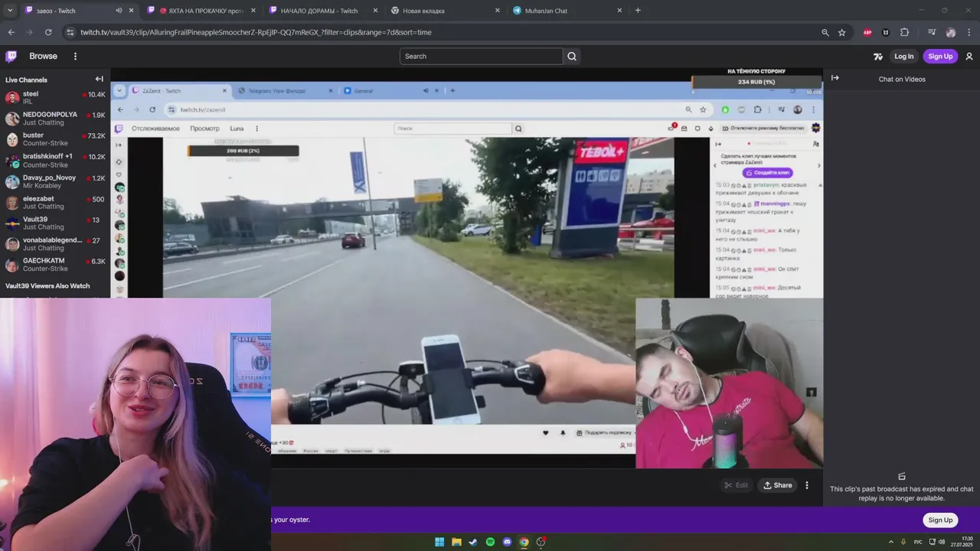Open File Explorer from taskbar
This screenshot has height=551, width=980.
point(456,542)
